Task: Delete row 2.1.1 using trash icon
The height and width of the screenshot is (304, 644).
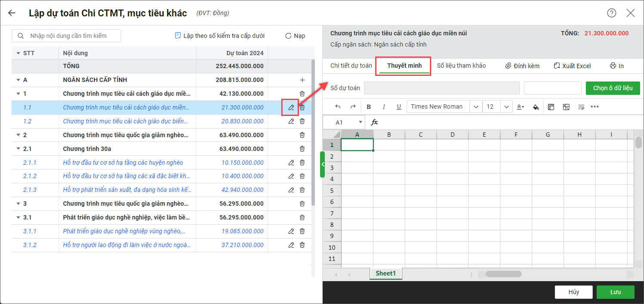Action: (302, 163)
